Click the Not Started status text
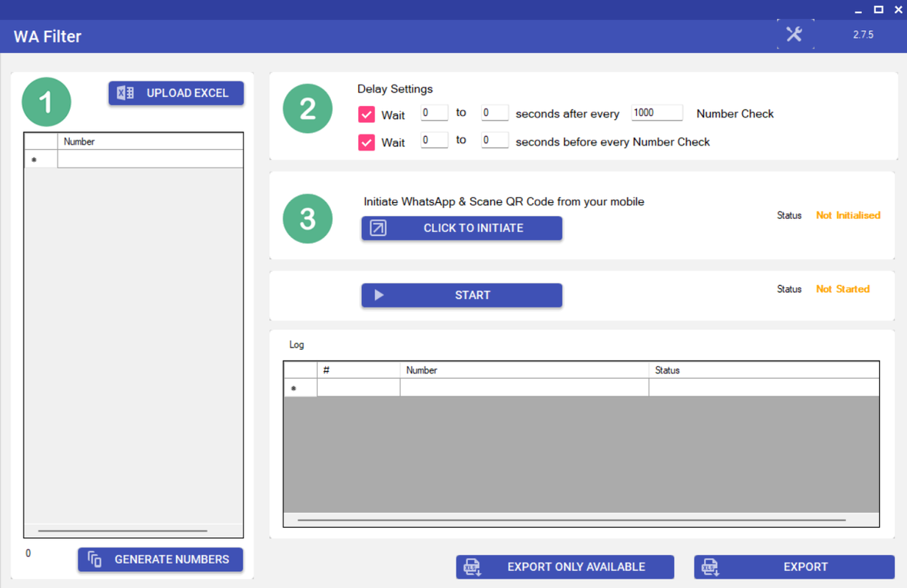 843,289
